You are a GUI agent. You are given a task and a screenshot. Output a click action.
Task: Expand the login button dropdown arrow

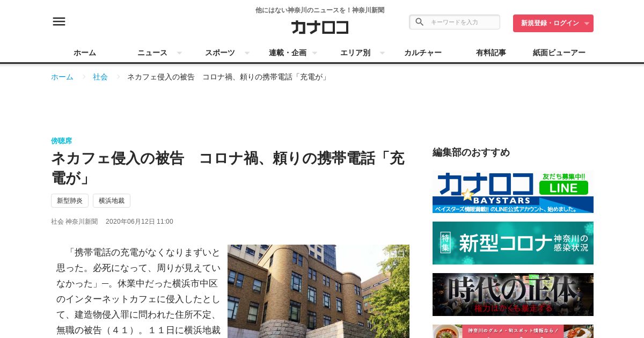[587, 24]
